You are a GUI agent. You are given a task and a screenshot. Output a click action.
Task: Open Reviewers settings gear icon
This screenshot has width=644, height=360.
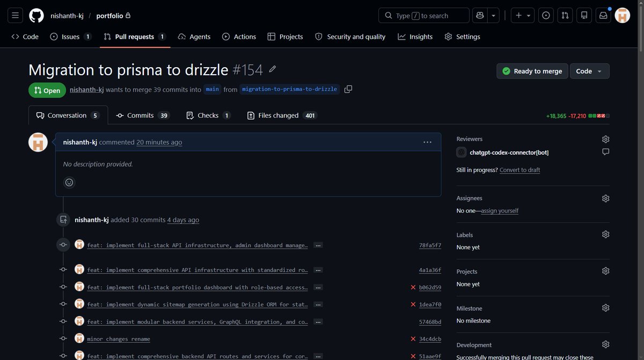605,139
